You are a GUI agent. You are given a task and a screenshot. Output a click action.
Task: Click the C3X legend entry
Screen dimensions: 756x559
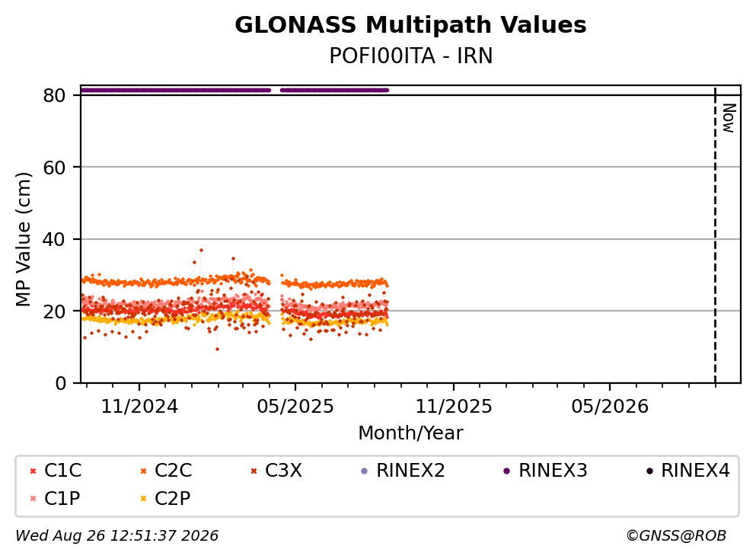[276, 470]
